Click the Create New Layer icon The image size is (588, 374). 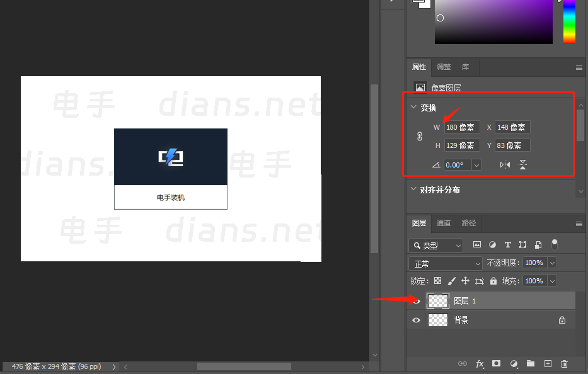[548, 364]
